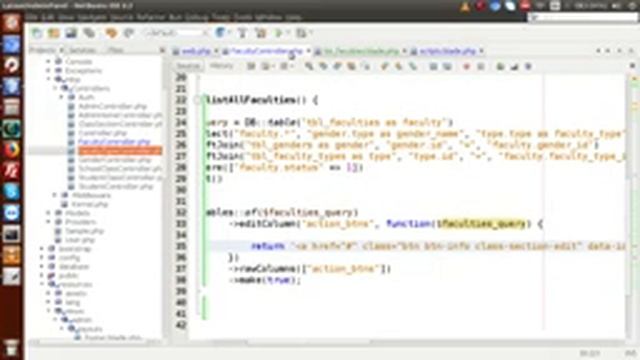The width and height of the screenshot is (640, 360).
Task: Expand the Middleware folder node
Action: [56, 195]
